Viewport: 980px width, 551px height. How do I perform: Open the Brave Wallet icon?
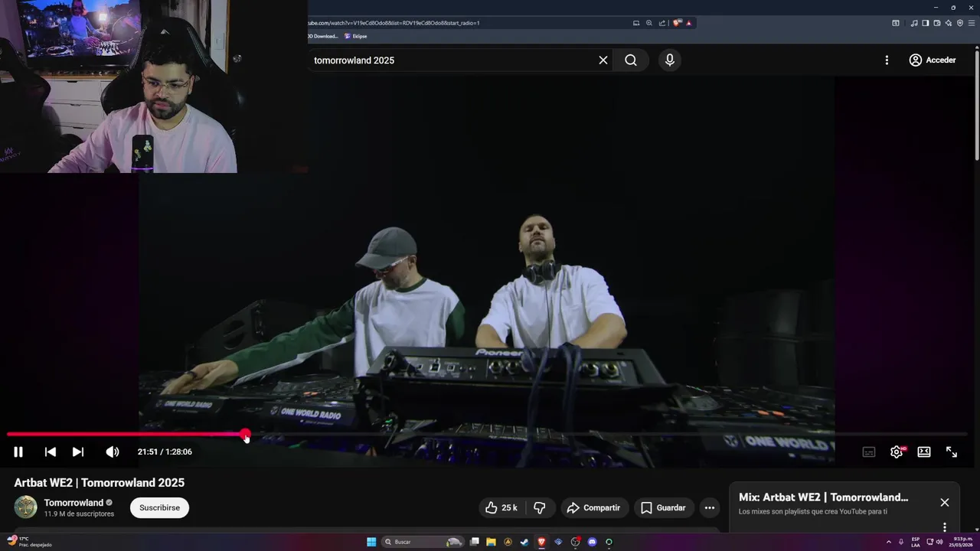click(937, 23)
